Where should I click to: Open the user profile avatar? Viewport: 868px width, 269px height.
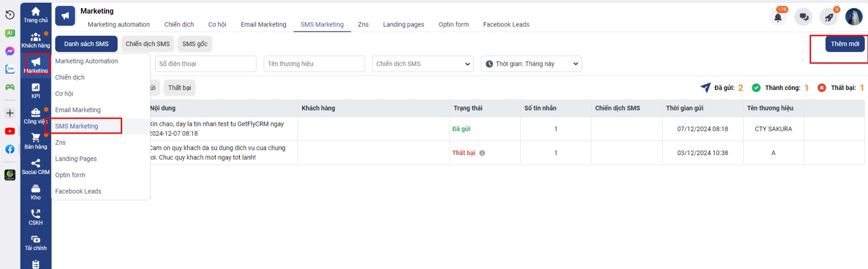click(853, 17)
